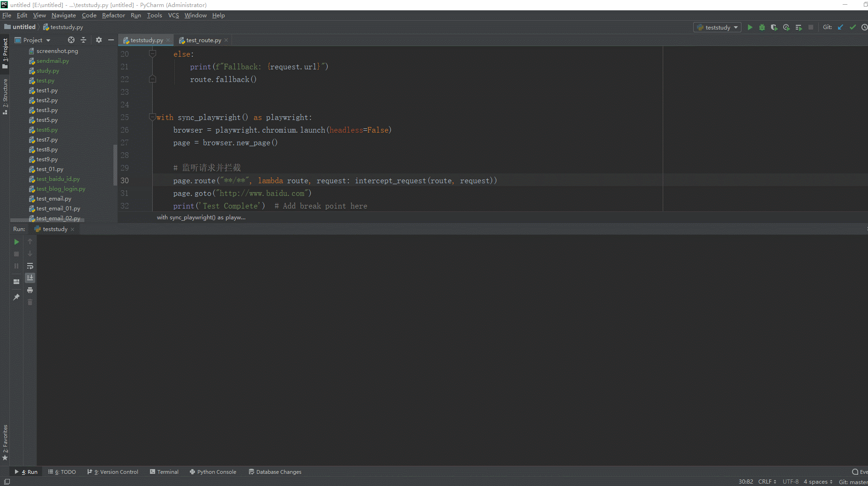Go to line via 30:82 indicator
Viewport: 868px width, 486px height.
(x=746, y=482)
